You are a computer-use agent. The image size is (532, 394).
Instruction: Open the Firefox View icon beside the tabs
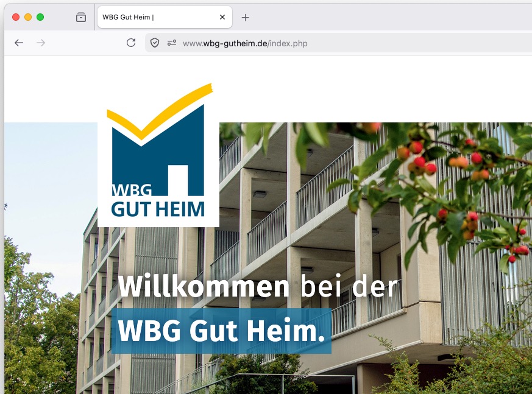pos(81,17)
